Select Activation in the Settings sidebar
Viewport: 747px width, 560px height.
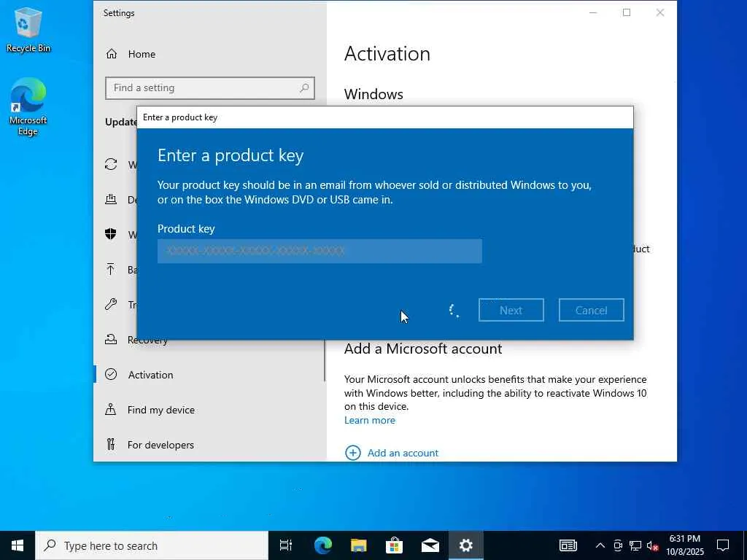pos(150,375)
